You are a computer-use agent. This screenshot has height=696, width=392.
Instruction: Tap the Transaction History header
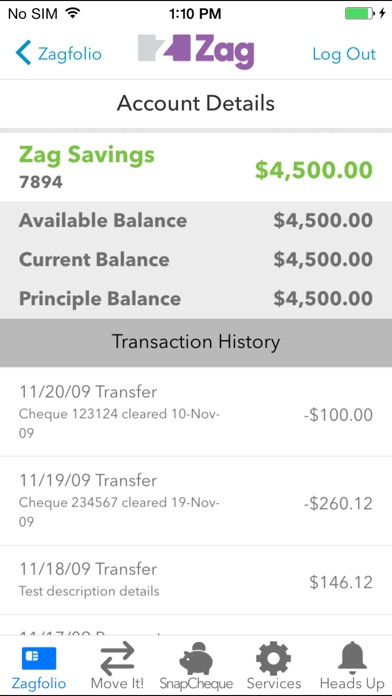(x=196, y=342)
